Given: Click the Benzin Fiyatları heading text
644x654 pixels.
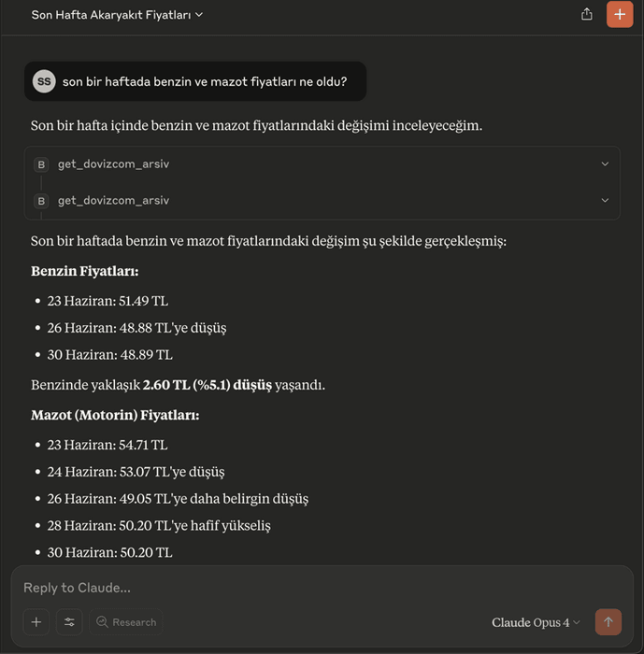Looking at the screenshot, I should (85, 271).
